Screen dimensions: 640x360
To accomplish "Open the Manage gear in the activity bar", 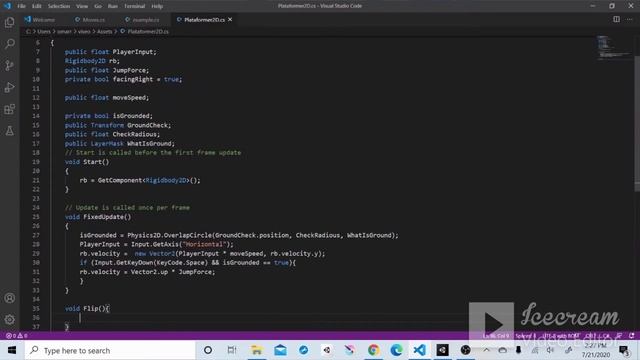I will pos(9,320).
